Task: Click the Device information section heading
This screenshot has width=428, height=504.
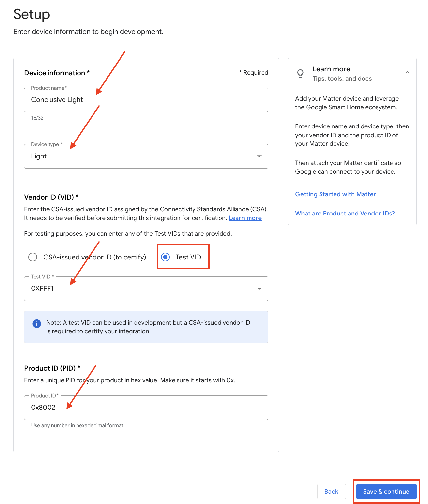Action: (x=57, y=73)
